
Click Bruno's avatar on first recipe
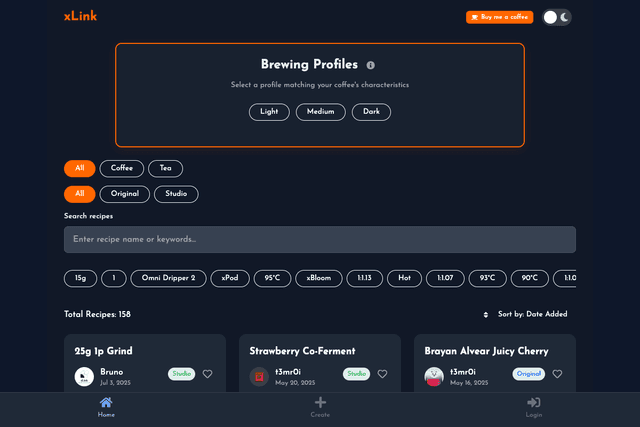click(84, 377)
